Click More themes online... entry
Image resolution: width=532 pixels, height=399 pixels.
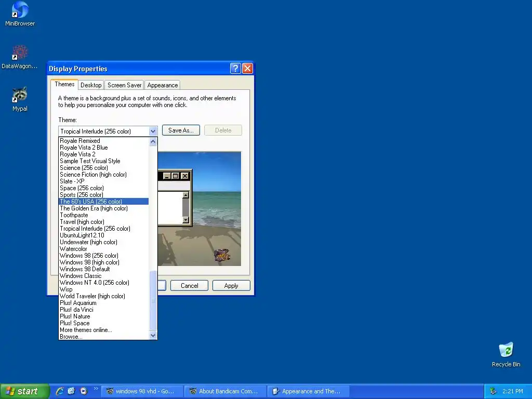point(104,330)
